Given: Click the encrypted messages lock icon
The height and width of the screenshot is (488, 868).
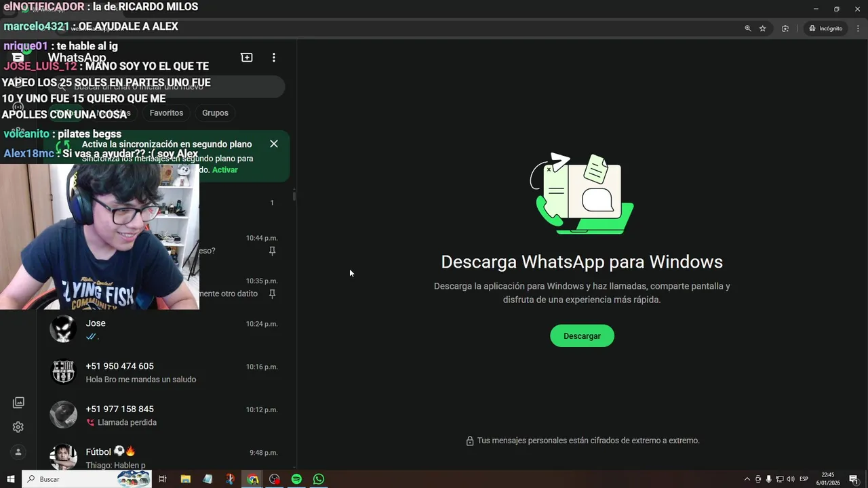Looking at the screenshot, I should [469, 441].
